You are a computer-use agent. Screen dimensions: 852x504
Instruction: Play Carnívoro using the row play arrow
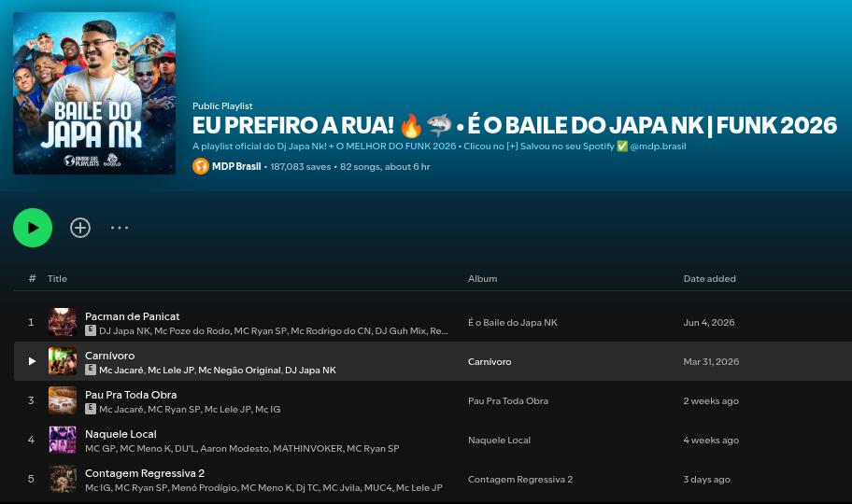tap(32, 361)
